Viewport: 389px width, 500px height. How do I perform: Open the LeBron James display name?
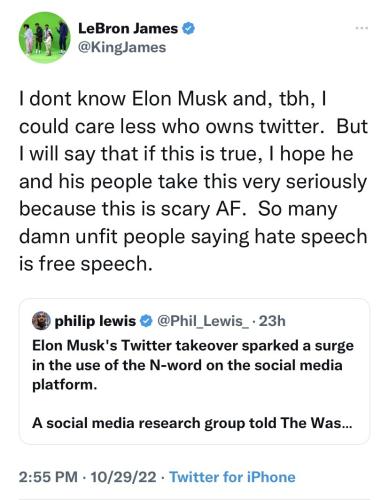point(128,29)
